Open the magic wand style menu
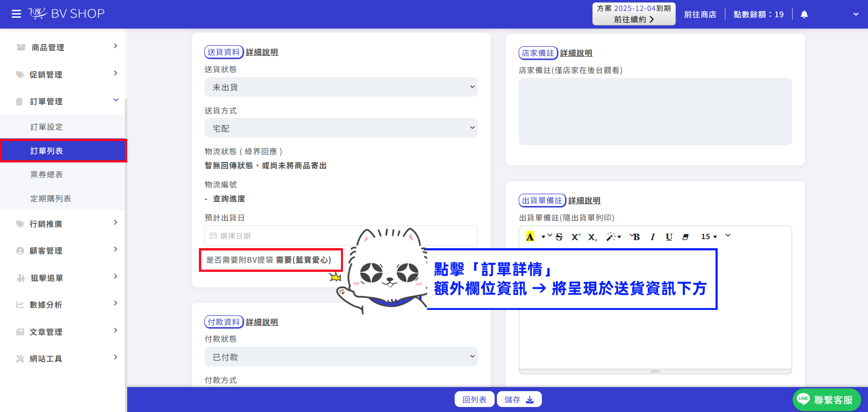Viewport: 868px width, 412px height. (x=613, y=236)
